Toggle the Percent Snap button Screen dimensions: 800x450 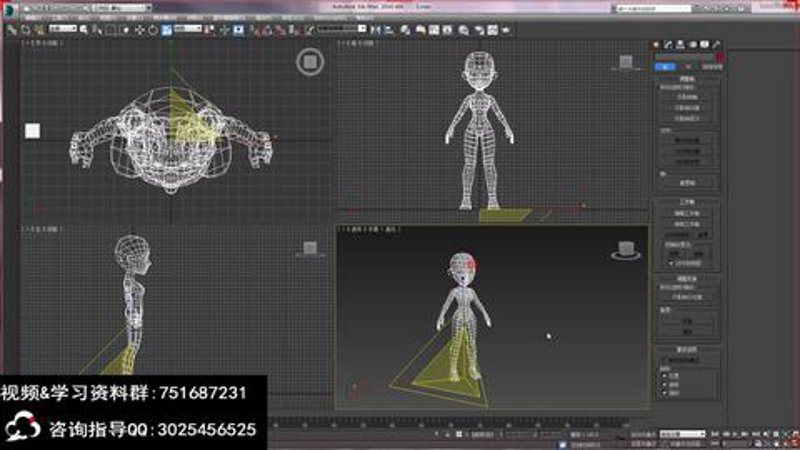[281, 30]
